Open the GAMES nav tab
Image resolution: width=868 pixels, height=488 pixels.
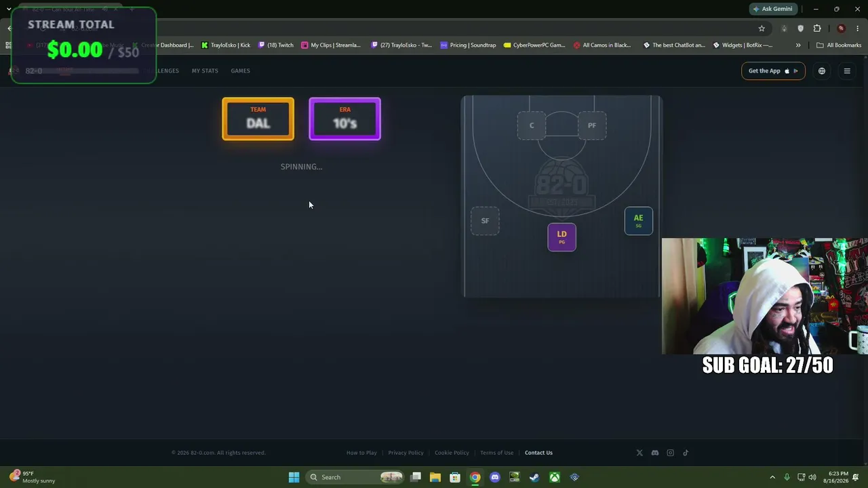(240, 71)
